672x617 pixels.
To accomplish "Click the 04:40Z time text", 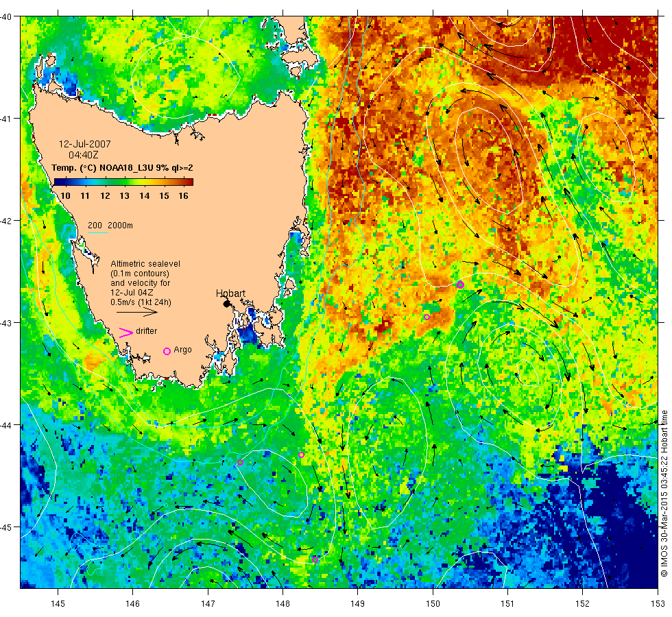I will (84, 155).
